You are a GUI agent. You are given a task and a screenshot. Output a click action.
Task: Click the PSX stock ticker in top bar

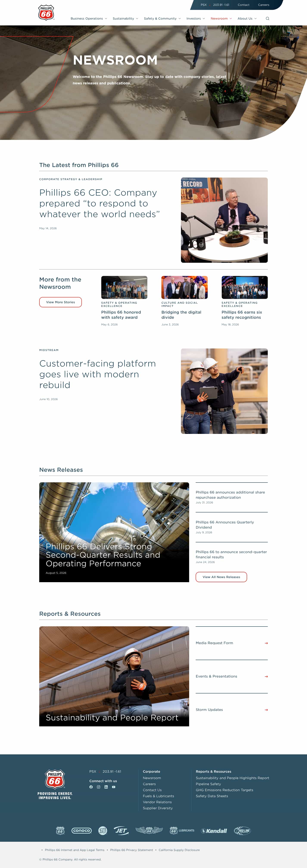point(215,5)
